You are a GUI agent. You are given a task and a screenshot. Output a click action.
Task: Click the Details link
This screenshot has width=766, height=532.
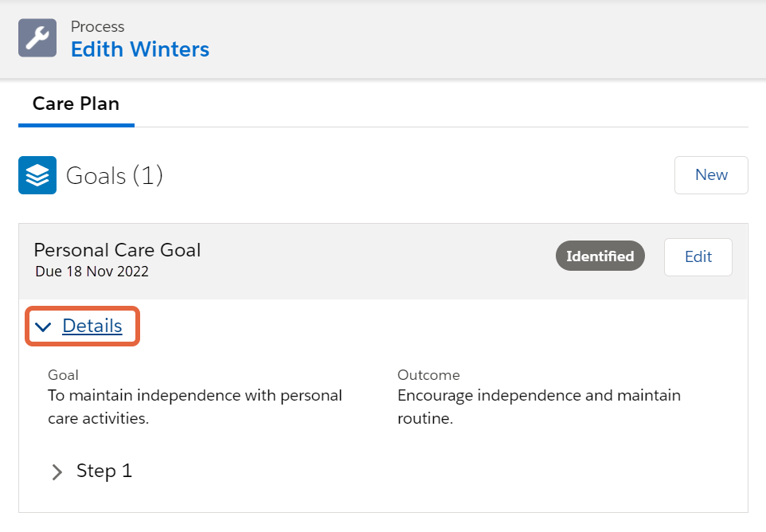[92, 326]
